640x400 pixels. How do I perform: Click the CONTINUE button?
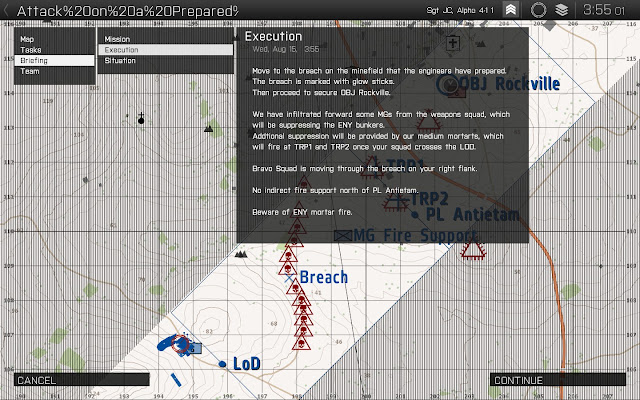(x=558, y=380)
